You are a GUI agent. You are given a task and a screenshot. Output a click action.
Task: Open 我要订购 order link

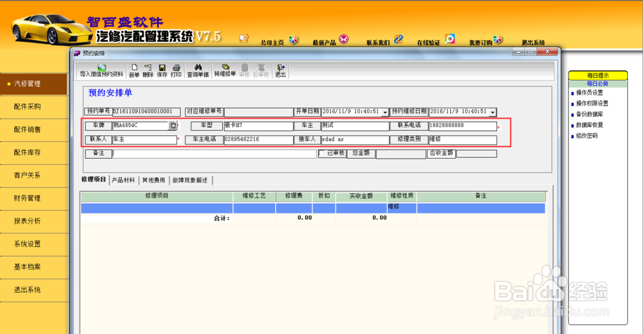click(x=480, y=43)
